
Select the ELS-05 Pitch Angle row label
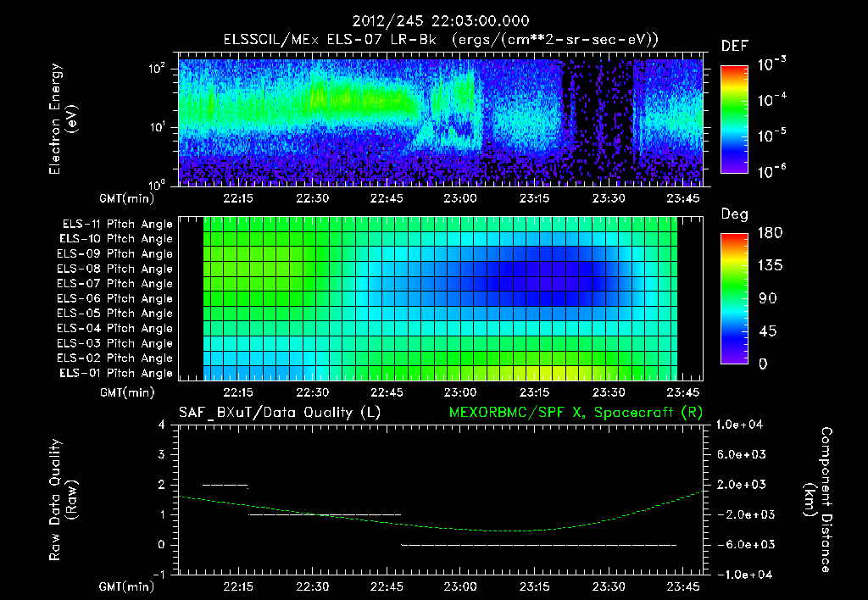(x=115, y=314)
